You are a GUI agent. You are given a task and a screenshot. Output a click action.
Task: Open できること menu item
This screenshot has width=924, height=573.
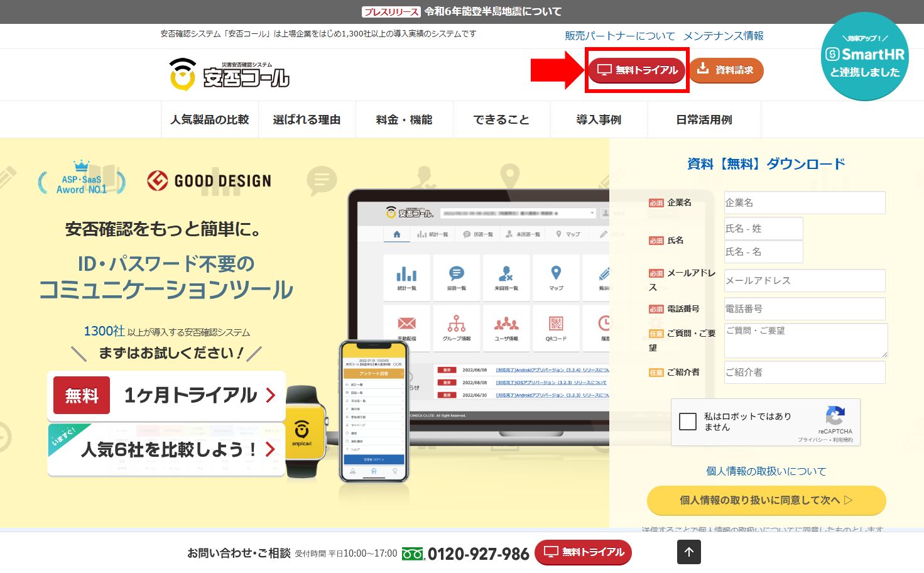pyautogui.click(x=501, y=119)
